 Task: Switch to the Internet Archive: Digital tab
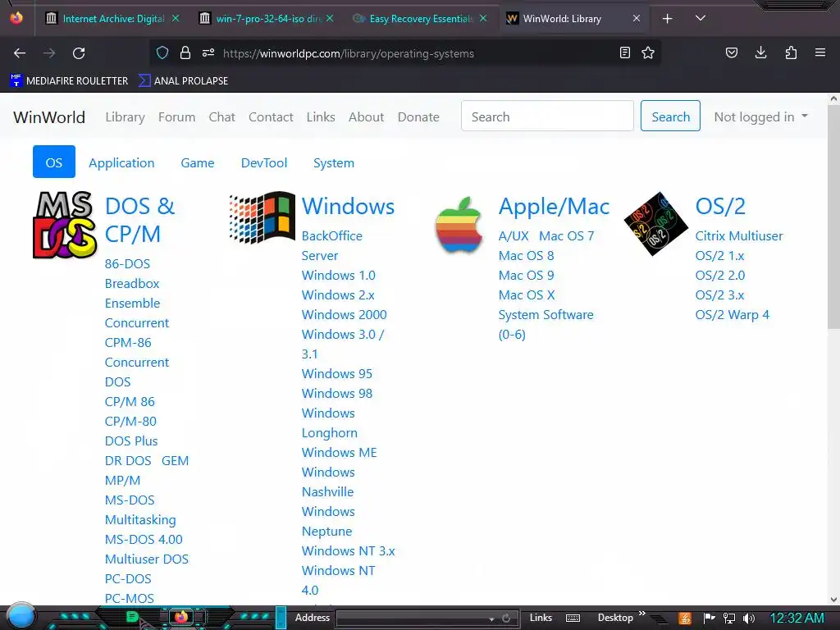pyautogui.click(x=113, y=19)
